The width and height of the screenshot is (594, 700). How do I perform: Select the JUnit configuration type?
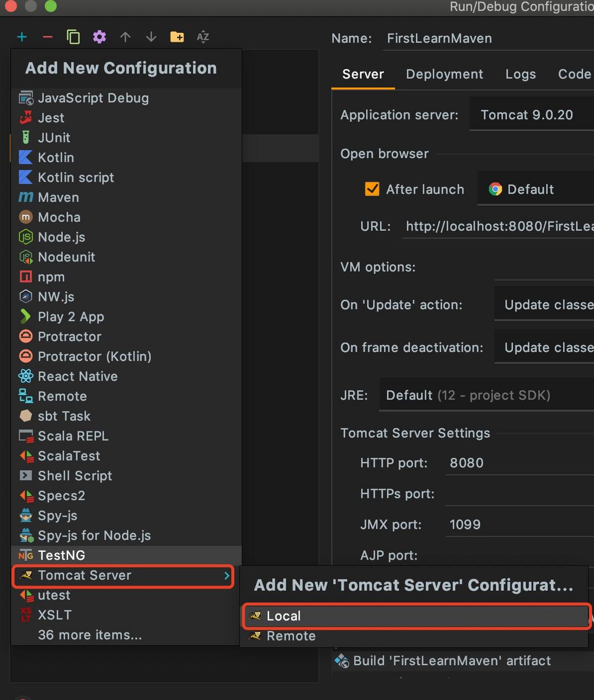[126, 138]
